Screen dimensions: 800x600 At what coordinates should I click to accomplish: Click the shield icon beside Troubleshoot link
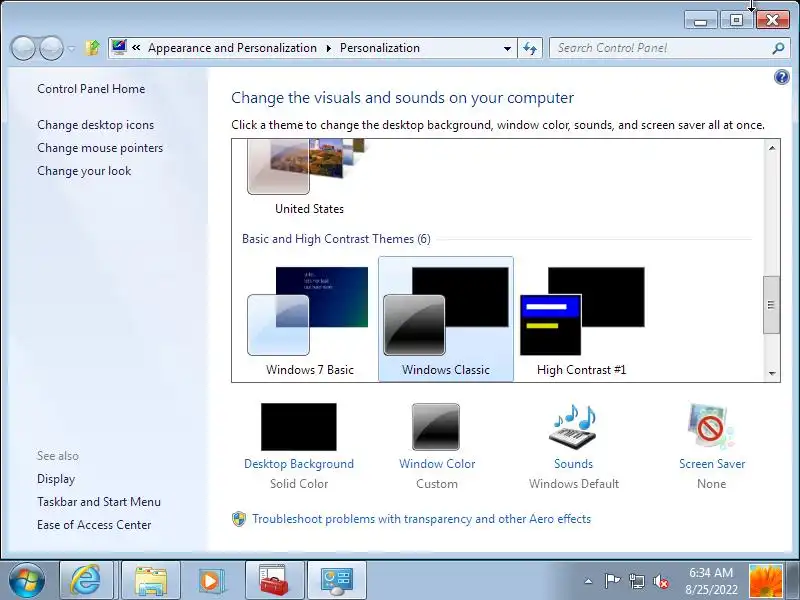(x=239, y=519)
